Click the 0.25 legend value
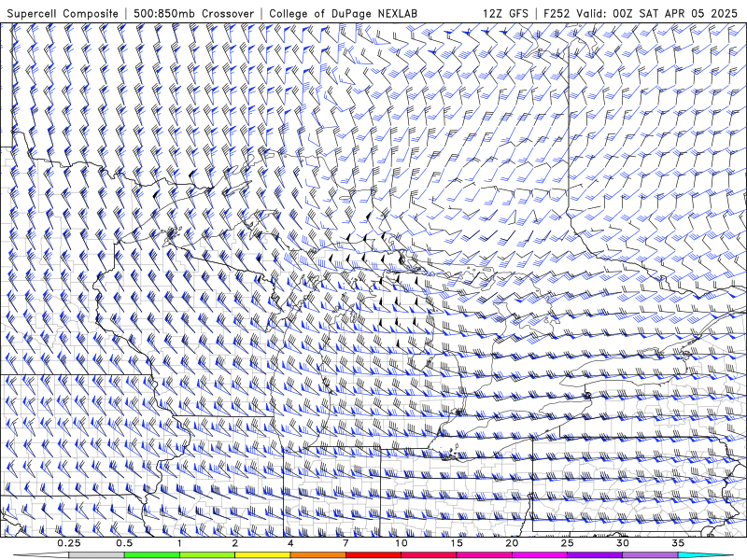The width and height of the screenshot is (747, 560). pos(69,543)
